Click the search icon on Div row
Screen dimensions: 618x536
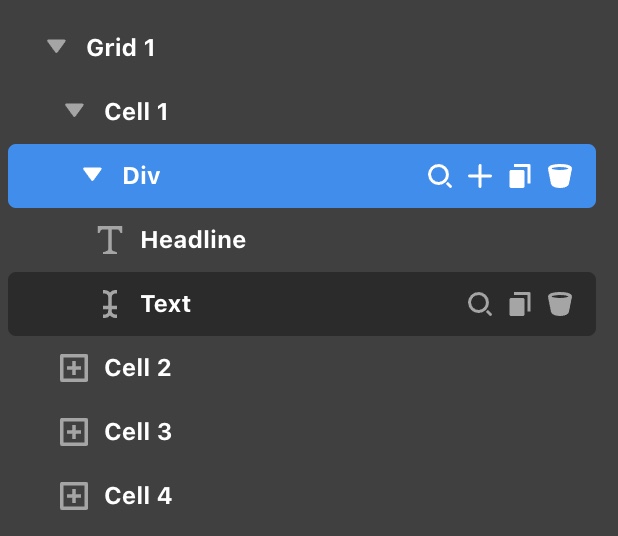coord(440,176)
